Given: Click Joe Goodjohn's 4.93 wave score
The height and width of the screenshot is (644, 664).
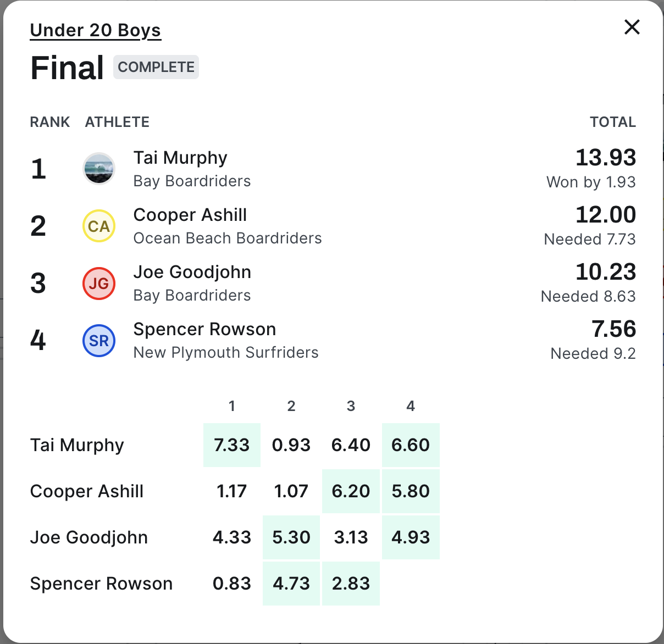Looking at the screenshot, I should point(411,537).
